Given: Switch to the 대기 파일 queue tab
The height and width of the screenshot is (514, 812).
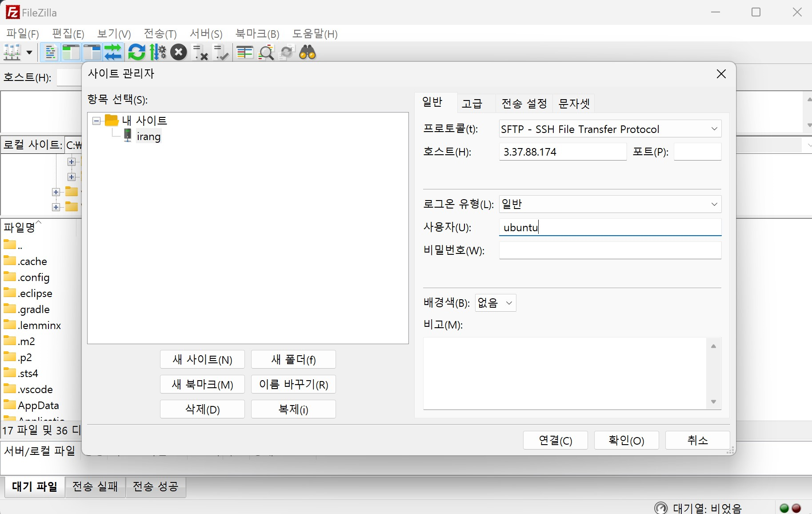Looking at the screenshot, I should click(x=35, y=486).
